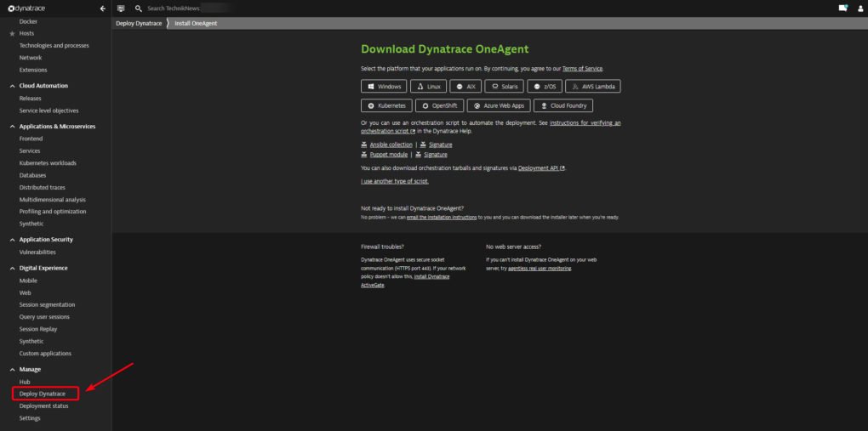Collapse the Cloud Automation section
The image size is (868, 431).
pos(11,86)
